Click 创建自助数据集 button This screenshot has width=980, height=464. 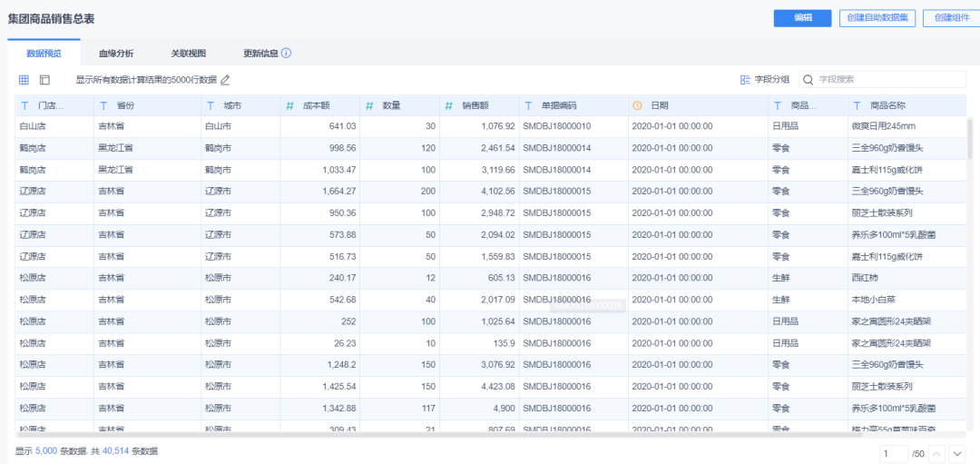coord(877,18)
